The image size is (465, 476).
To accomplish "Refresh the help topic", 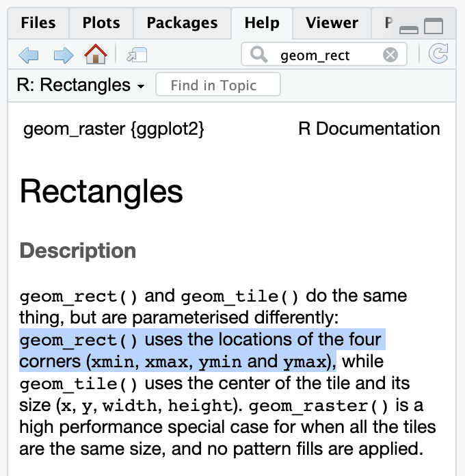I will 438,55.
